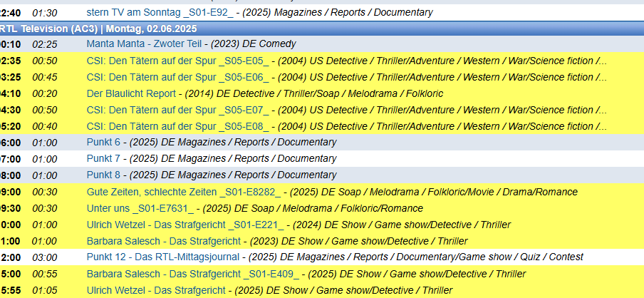The width and height of the screenshot is (644, 298).
Task: Select duration 01:30 of stern TV
Action: 45,13
